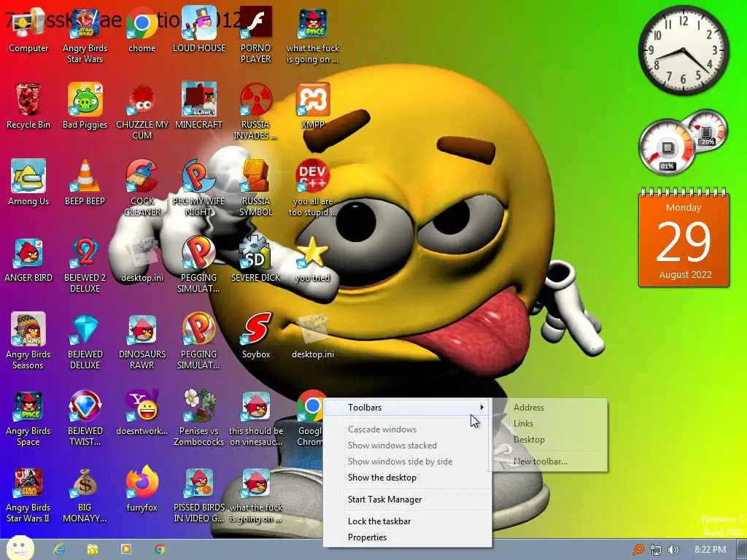The width and height of the screenshot is (747, 560).
Task: Open the Computer desktop icon
Action: click(28, 29)
